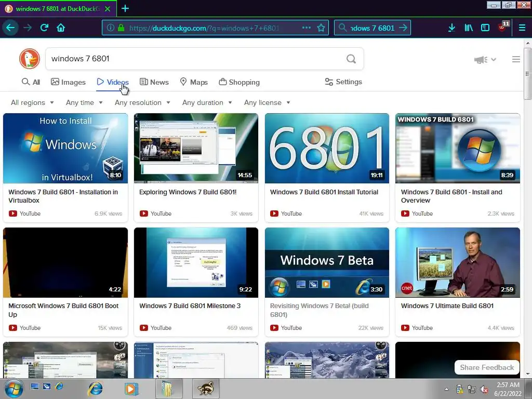Open the file explorer taskbar button
This screenshot has height=399, width=532.
[x=169, y=389]
